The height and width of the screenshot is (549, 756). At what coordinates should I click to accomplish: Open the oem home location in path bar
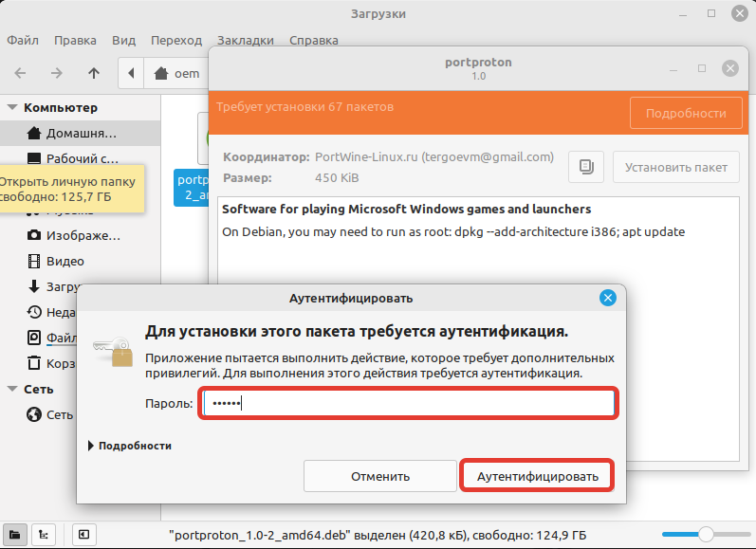point(176,73)
